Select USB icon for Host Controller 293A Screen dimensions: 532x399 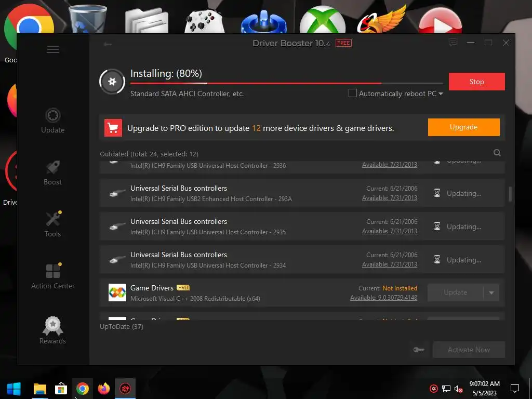coord(117,193)
